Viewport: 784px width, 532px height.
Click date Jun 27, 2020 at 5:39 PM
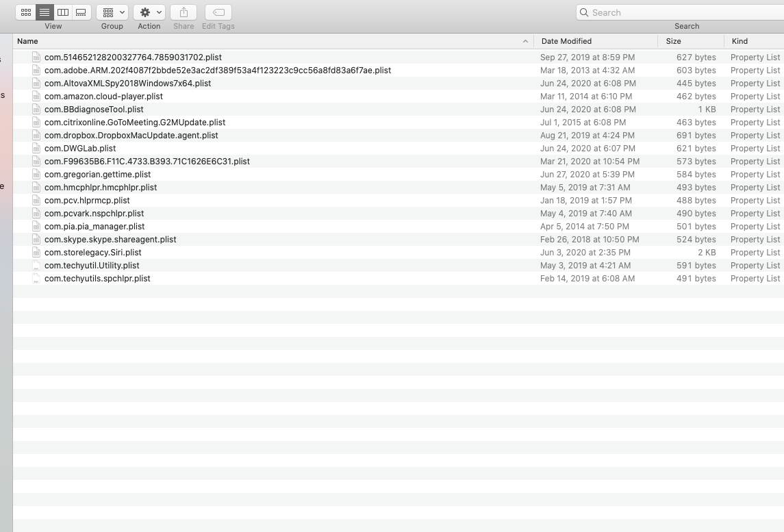coord(587,174)
